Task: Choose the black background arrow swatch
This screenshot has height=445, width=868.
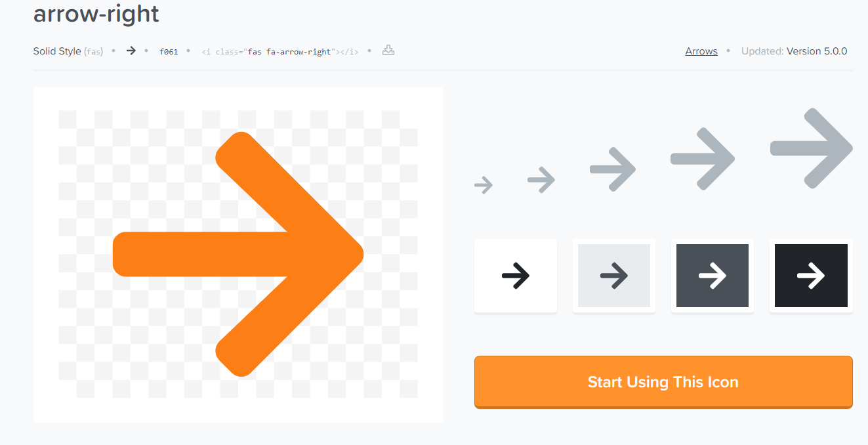Action: 811,276
